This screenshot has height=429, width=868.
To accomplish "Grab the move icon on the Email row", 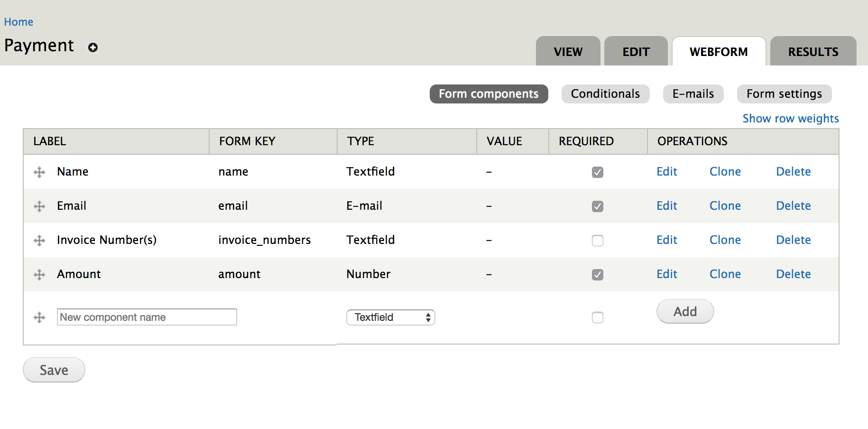I will [x=39, y=206].
